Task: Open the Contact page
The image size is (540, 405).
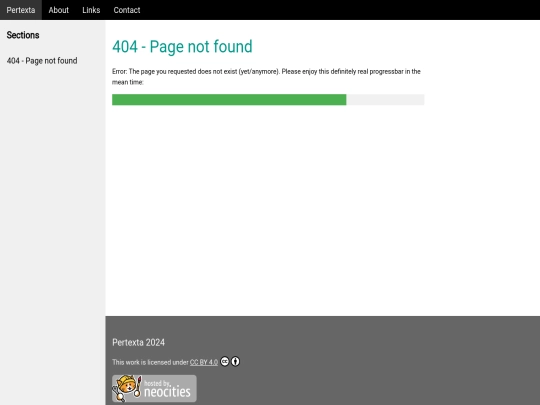Action: [127, 10]
